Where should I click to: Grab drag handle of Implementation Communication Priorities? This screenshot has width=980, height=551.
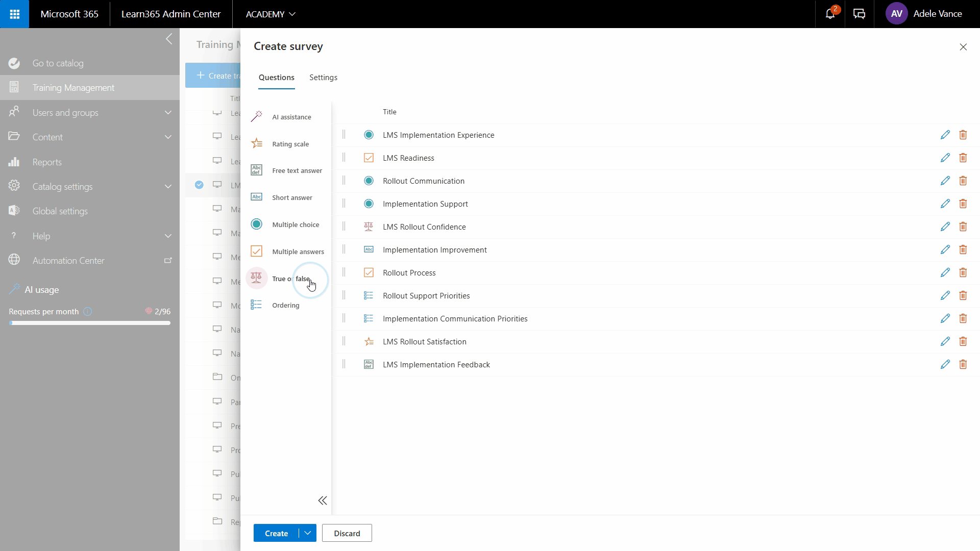[344, 318]
